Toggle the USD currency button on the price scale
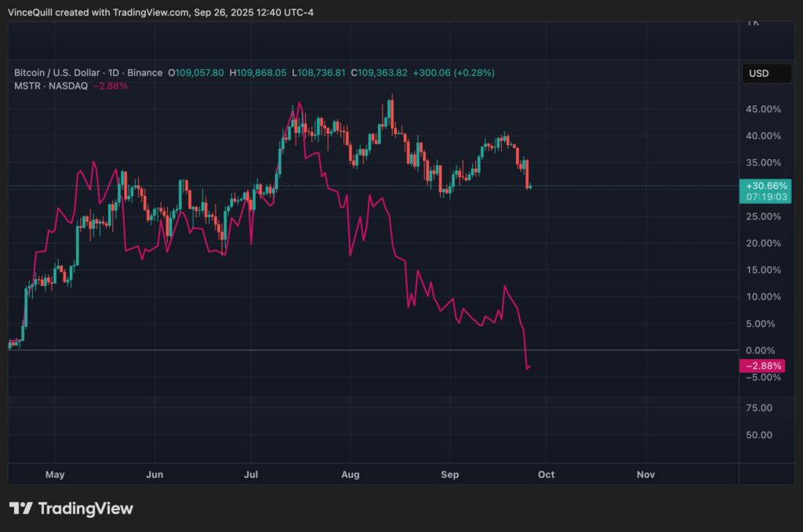The width and height of the screenshot is (803, 532). tap(766, 73)
